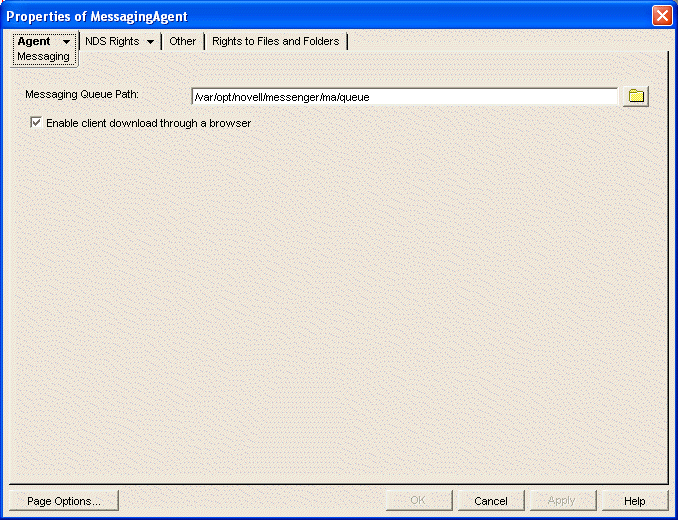Select the Messaging subpage under Agent

(x=44, y=57)
